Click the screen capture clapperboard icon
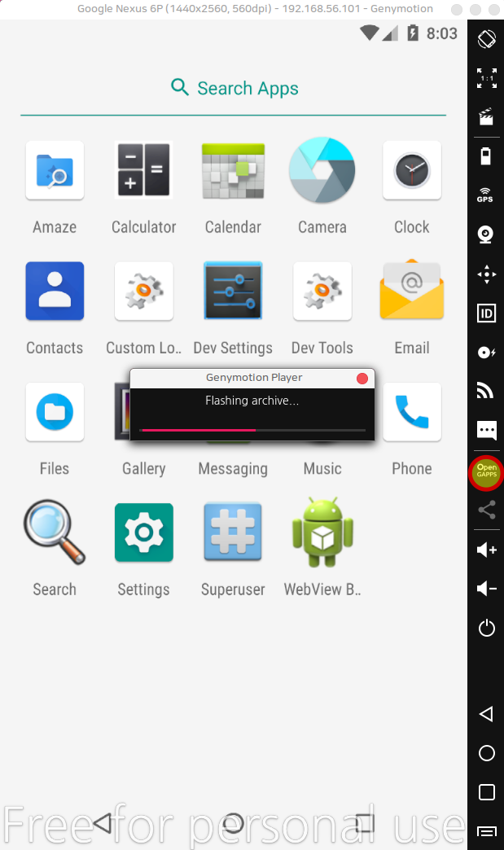504x850 pixels. [x=486, y=116]
